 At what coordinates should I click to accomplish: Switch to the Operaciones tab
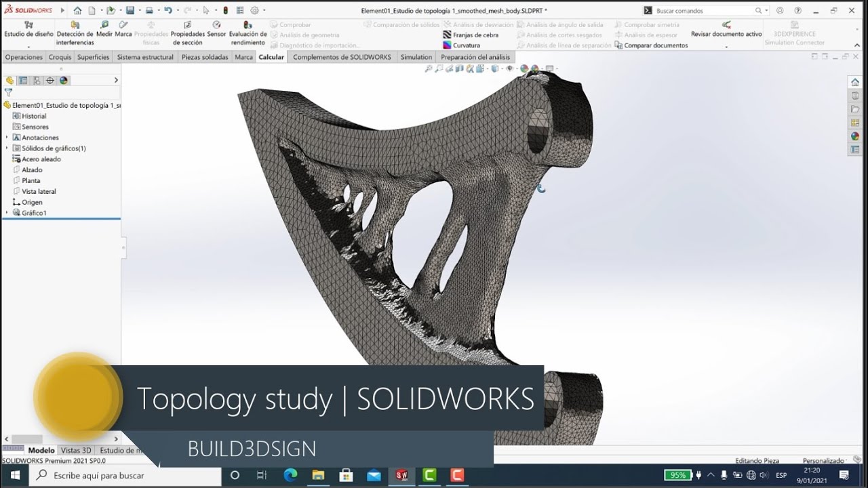(x=24, y=57)
